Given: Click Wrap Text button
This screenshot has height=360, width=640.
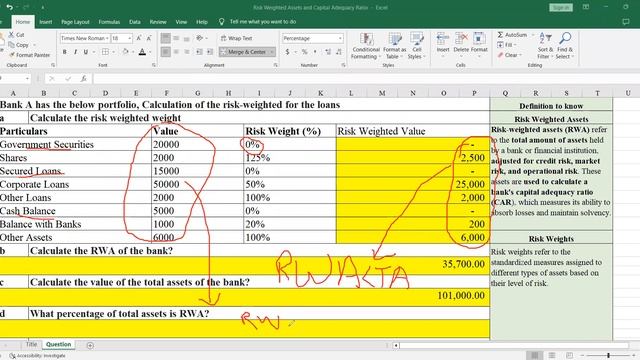Looking at the screenshot, I should pos(237,38).
